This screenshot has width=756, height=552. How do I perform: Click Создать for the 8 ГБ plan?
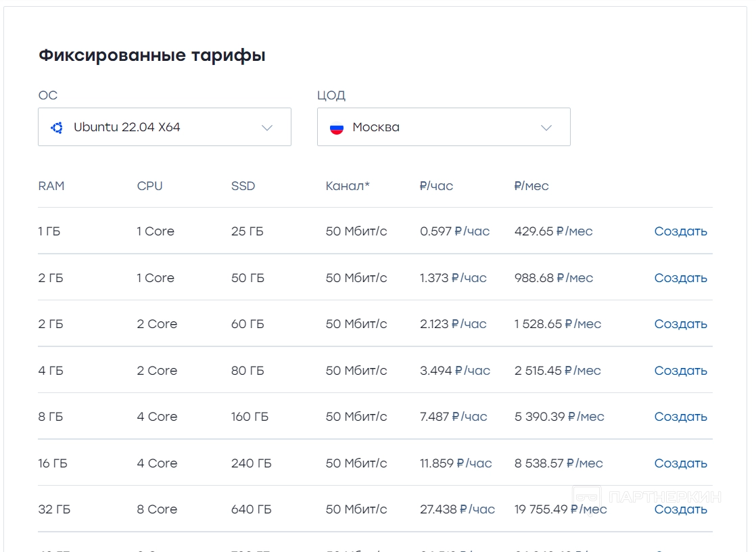680,417
